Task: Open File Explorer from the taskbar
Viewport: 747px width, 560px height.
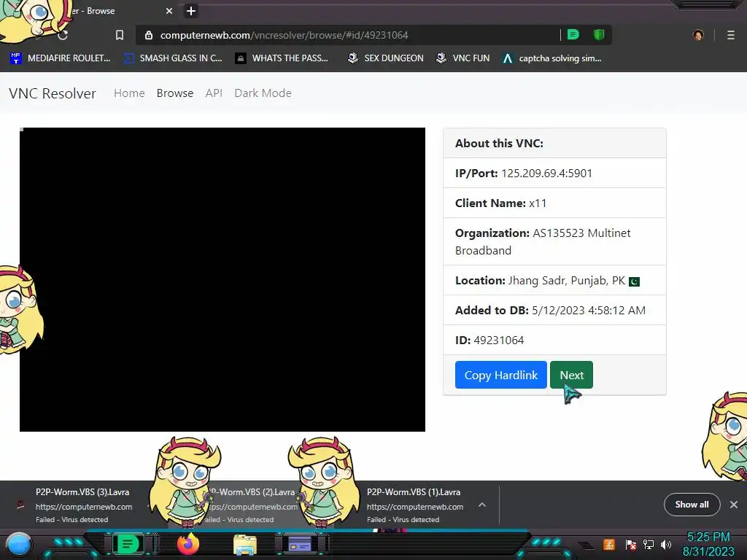Action: tap(245, 545)
